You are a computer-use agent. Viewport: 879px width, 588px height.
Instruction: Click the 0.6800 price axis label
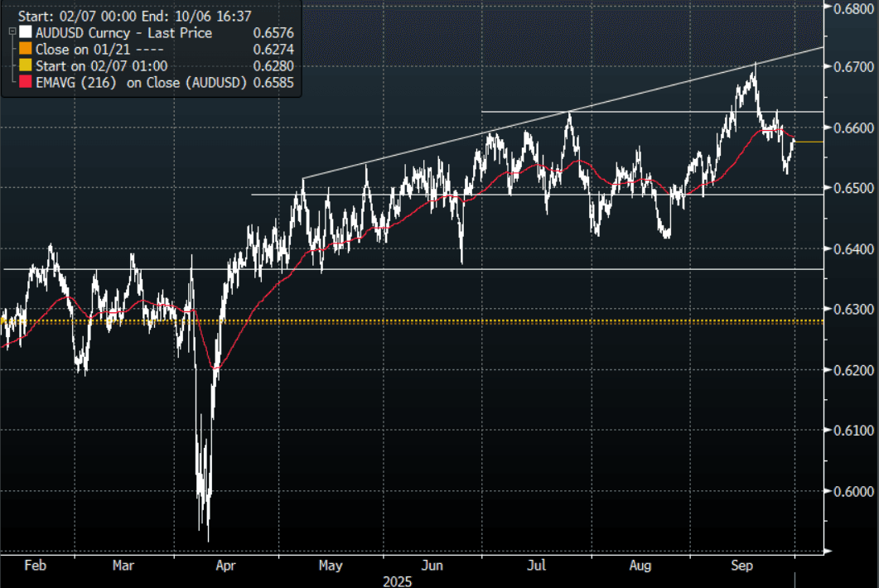[854, 8]
